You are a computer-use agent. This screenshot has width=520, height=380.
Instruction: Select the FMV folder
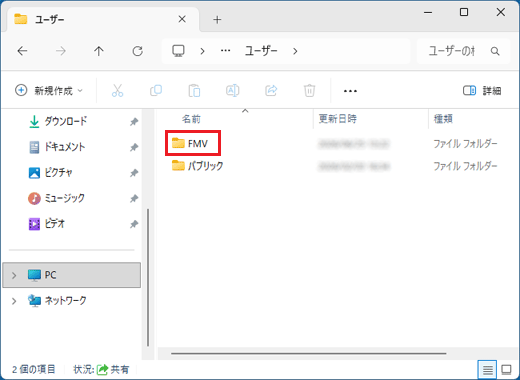point(193,143)
